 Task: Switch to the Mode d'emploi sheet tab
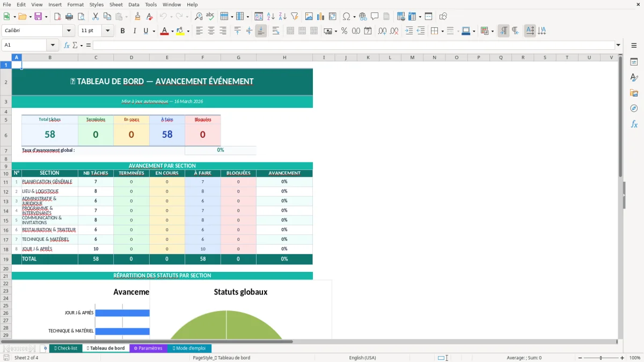pyautogui.click(x=189, y=348)
